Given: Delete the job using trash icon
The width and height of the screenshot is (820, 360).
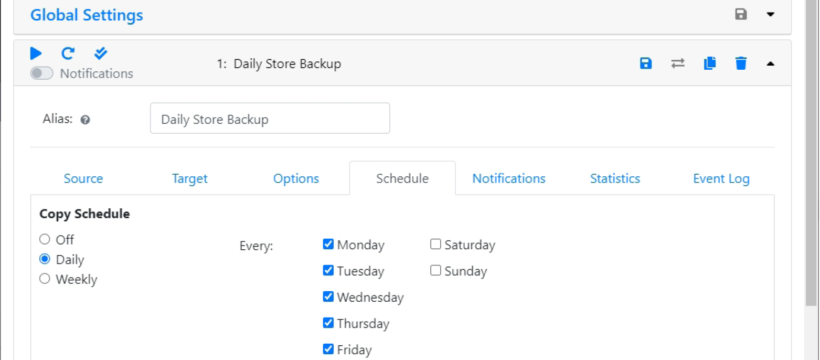Looking at the screenshot, I should coord(741,64).
